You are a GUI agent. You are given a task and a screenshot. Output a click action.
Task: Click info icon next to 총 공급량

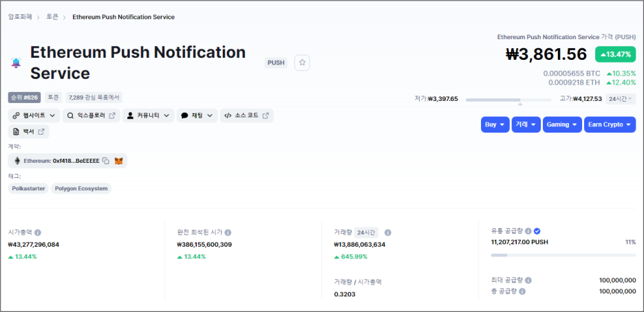pyautogui.click(x=522, y=291)
